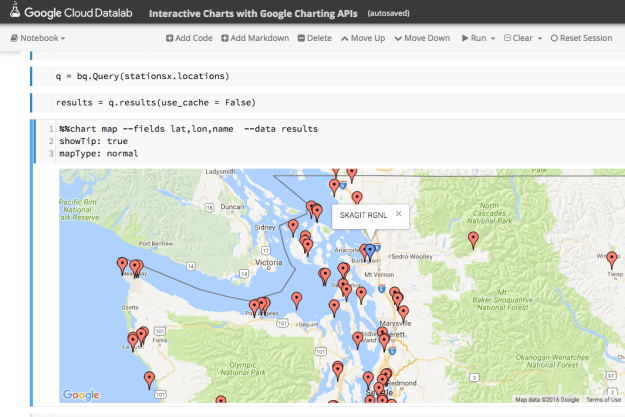Click the Olympic National Park label

243,369
